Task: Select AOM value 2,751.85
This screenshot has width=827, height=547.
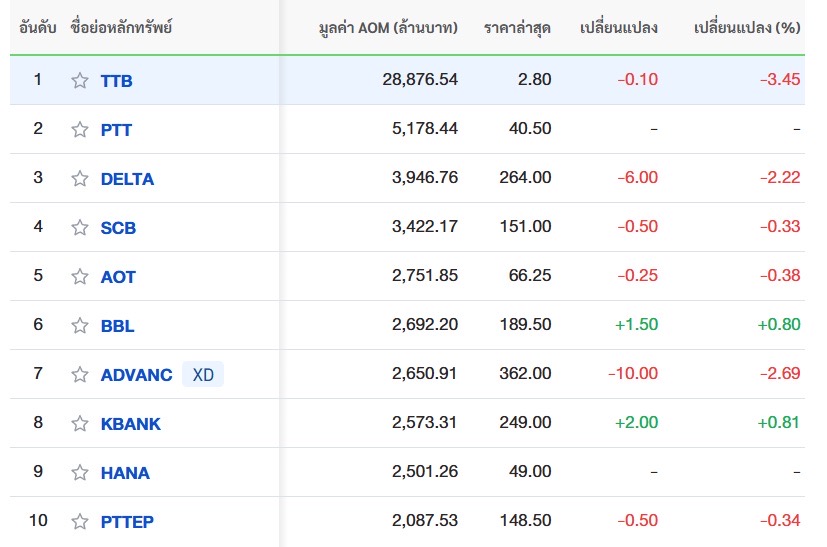Action: pyautogui.click(x=425, y=275)
